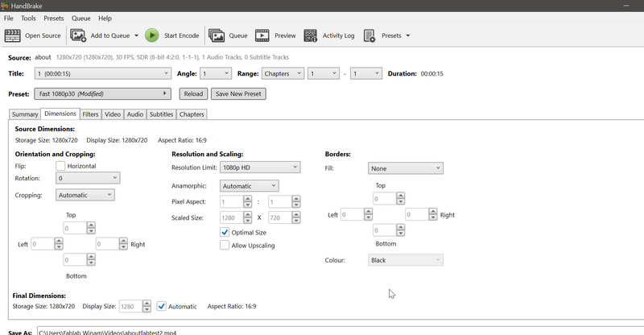The height and width of the screenshot is (335, 644).
Task: Expand the Presets toolbar dropdown arrow
Action: (408, 35)
